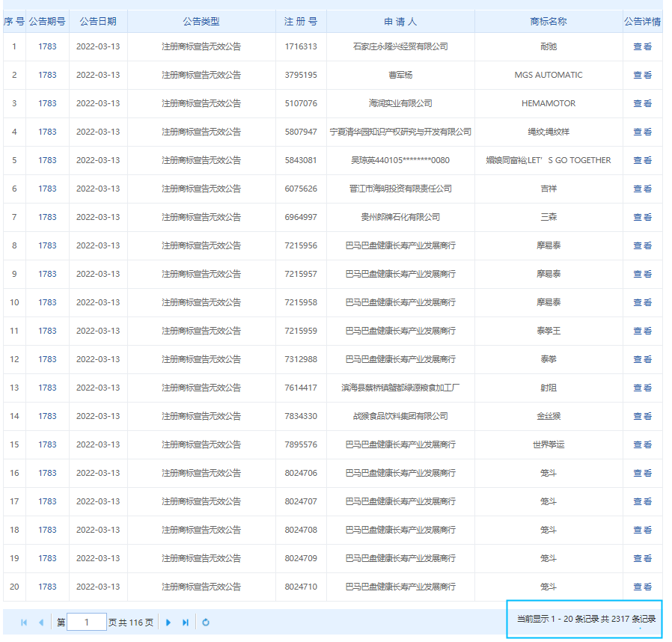672x642 pixels.
Task: Open 查看 link for HEMAMOTOR
Action: tap(642, 103)
